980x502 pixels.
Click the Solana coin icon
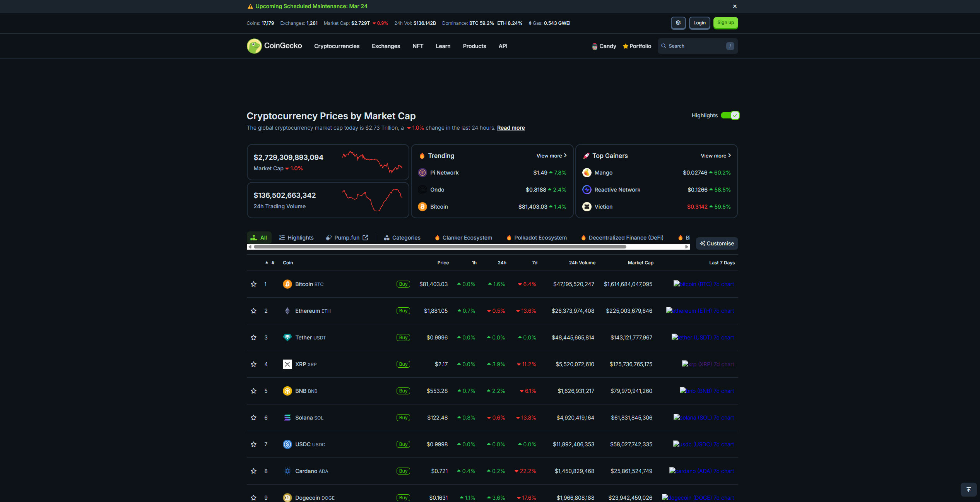pos(287,418)
